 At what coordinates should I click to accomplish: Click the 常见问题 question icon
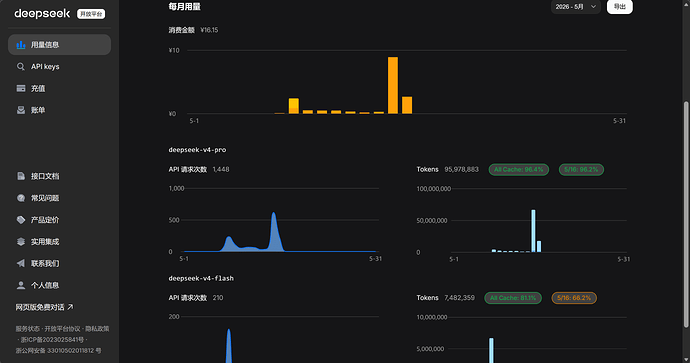pos(21,198)
